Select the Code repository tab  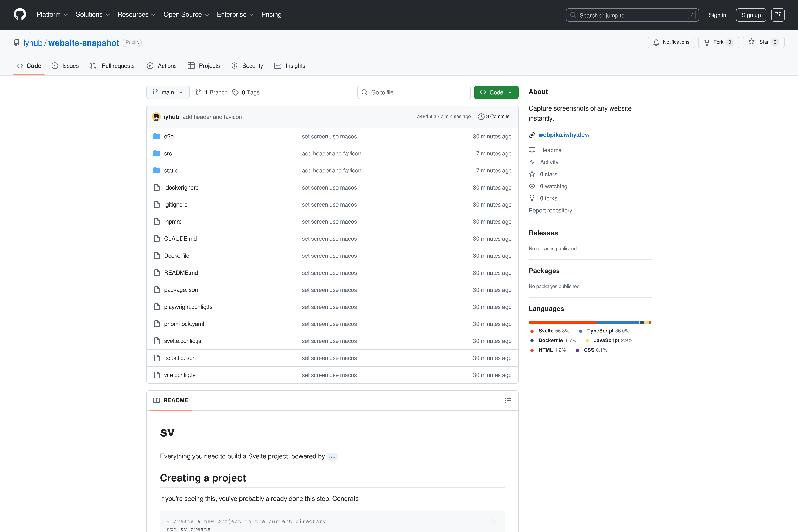(29, 66)
